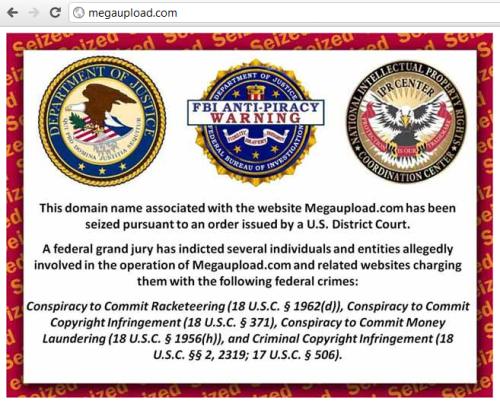
Task: Click the IPR Center eagle seal
Action: tap(406, 122)
